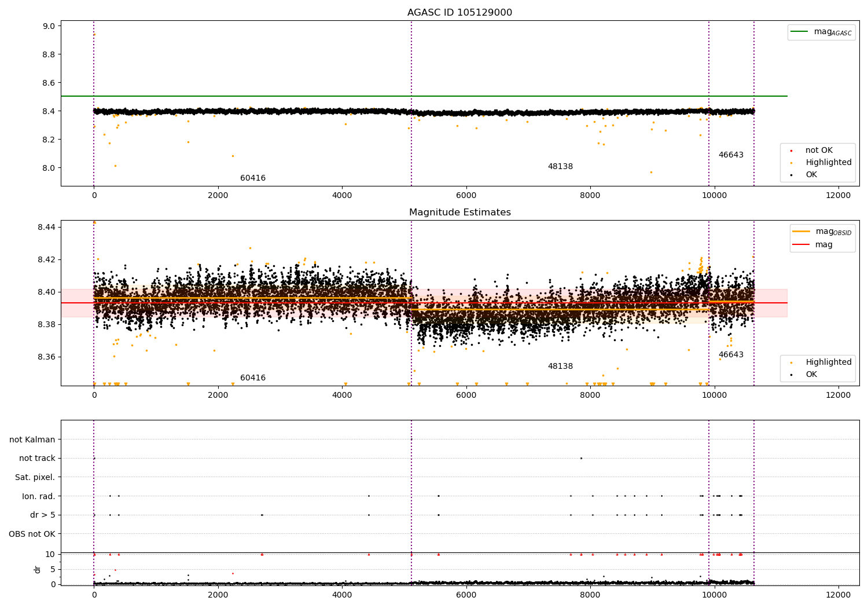Click obsid label 60416 in middle plot
Image resolution: width=868 pixels, height=608 pixels.
(253, 378)
